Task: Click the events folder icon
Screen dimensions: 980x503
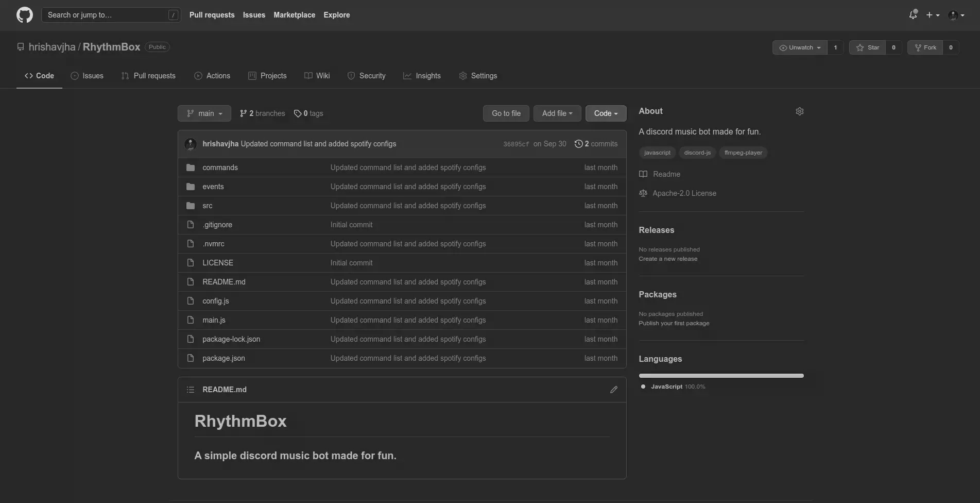Action: coord(191,187)
